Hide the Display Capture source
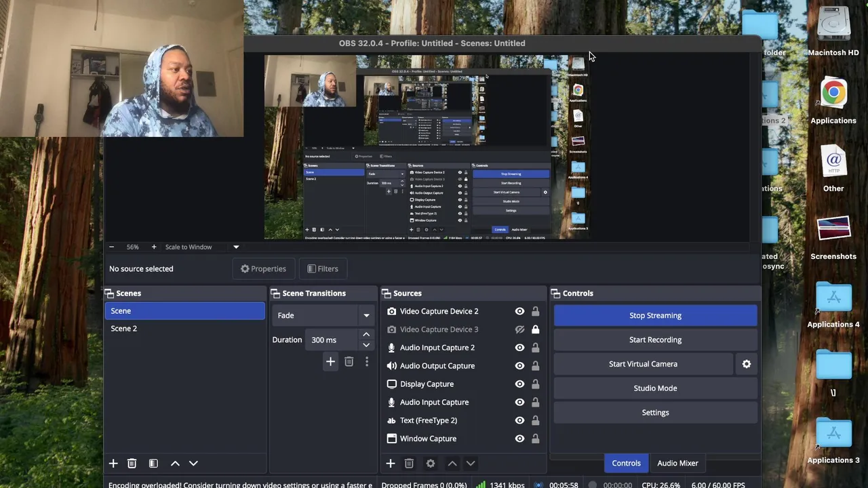 (519, 384)
